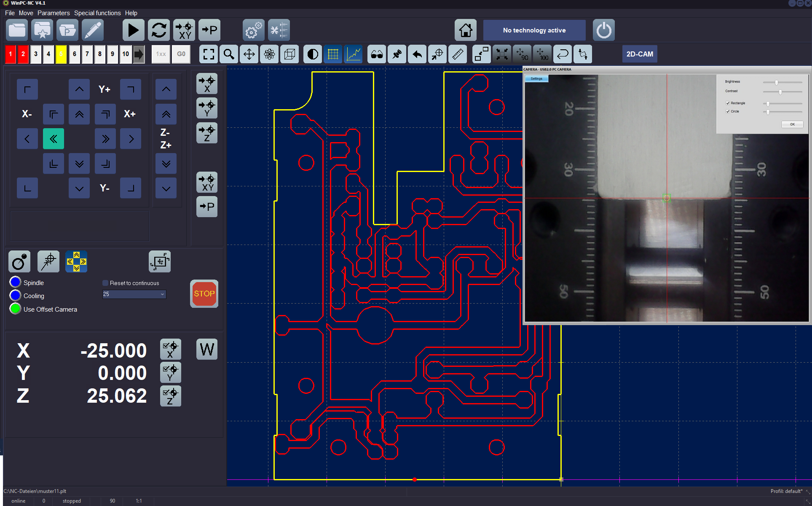Click the 2D-CAM mode button
This screenshot has height=506, width=812.
tap(640, 54)
